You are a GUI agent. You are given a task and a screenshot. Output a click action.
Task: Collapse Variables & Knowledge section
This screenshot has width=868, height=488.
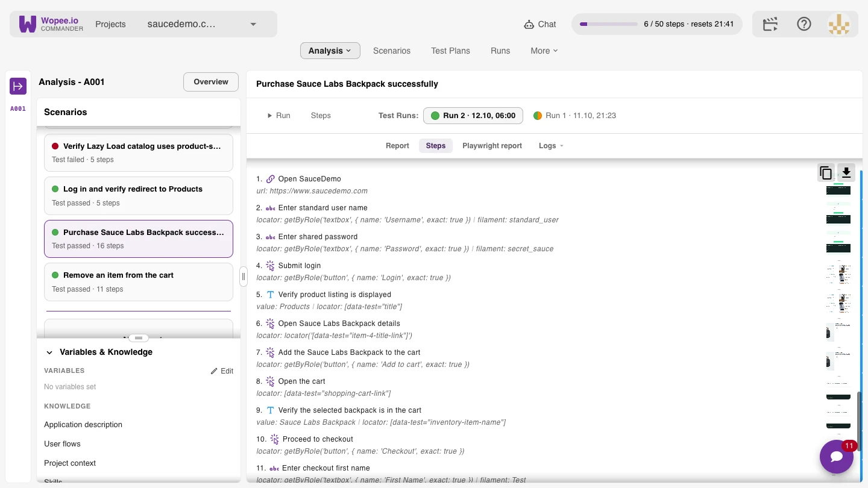pyautogui.click(x=48, y=352)
